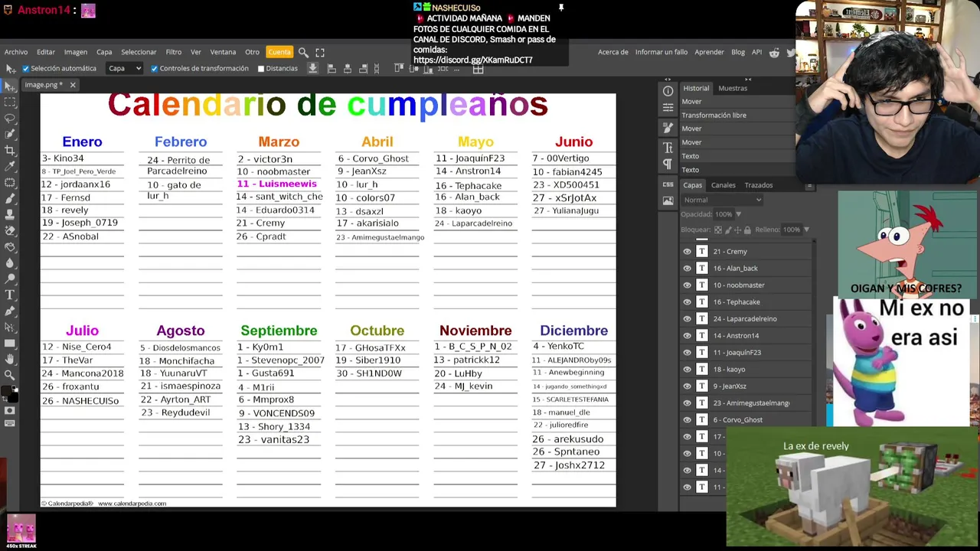This screenshot has height=551, width=980.
Task: Open the Blog link
Action: click(x=738, y=52)
